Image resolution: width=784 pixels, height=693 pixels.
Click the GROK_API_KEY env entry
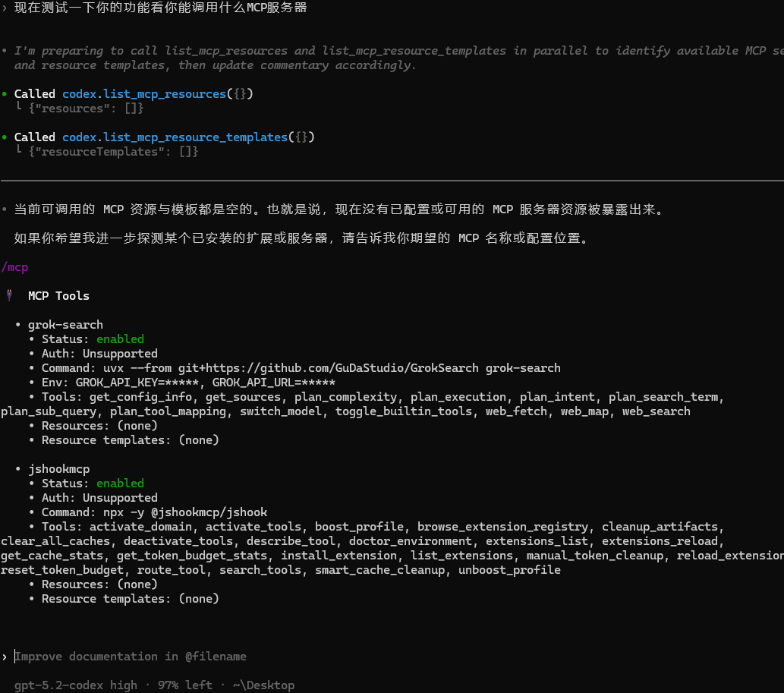(137, 383)
